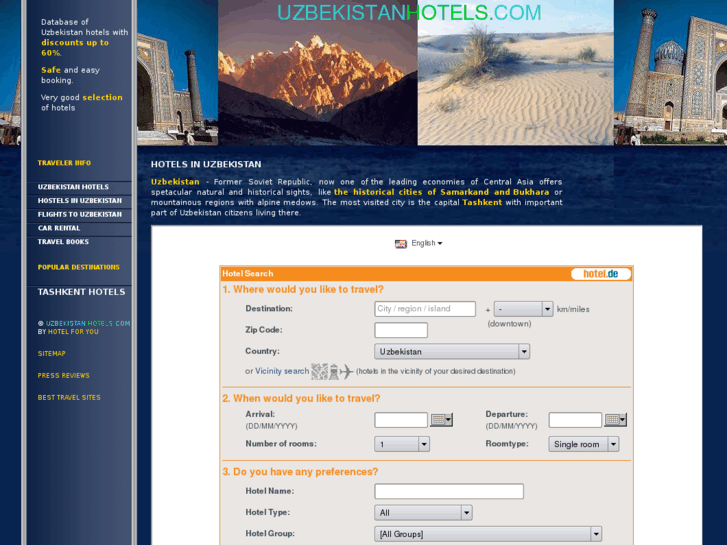Open the English language dropdown
Viewport: 727px width, 545px height.
427,243
